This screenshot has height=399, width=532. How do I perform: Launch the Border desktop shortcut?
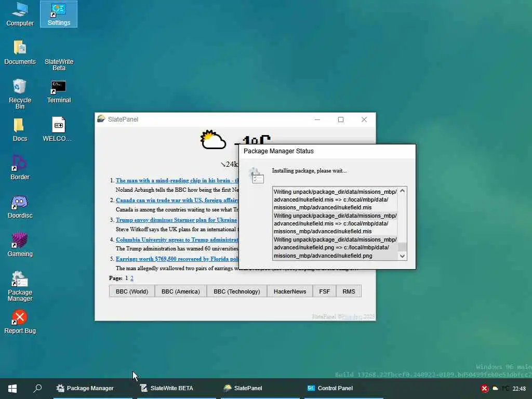pyautogui.click(x=20, y=168)
